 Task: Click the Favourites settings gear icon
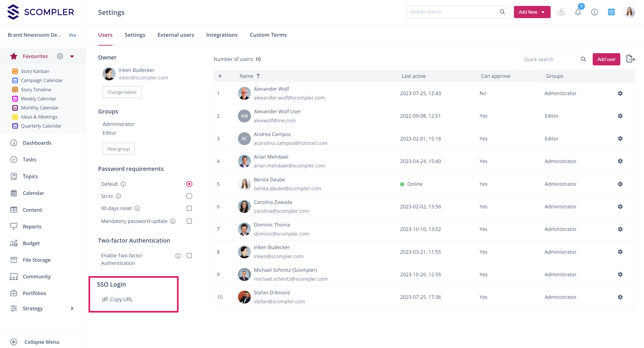pos(60,56)
